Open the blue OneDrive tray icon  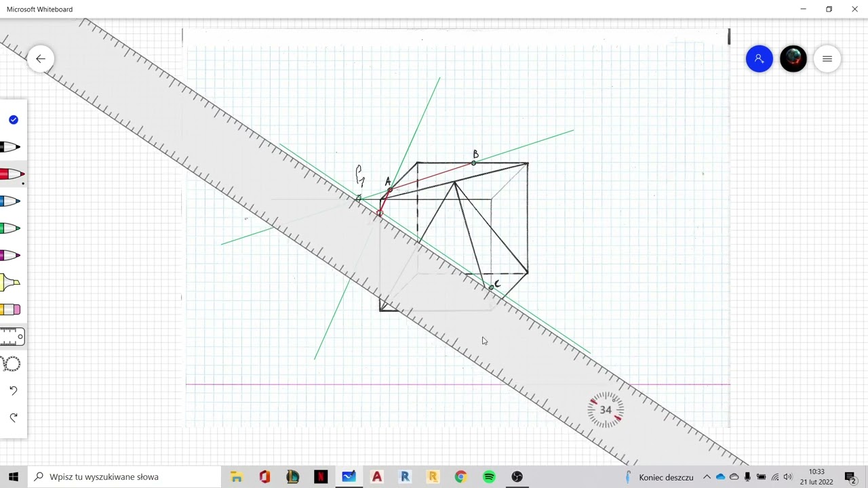720,477
